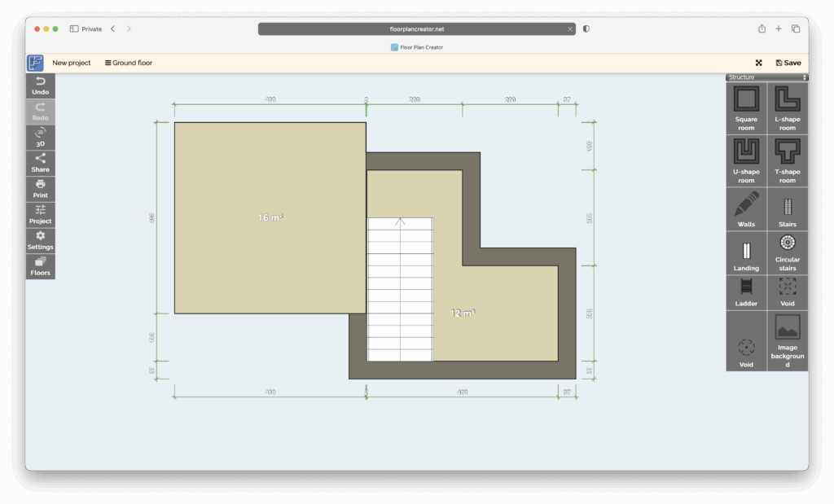Select the Floor Plan Creator browser tab

click(x=418, y=46)
